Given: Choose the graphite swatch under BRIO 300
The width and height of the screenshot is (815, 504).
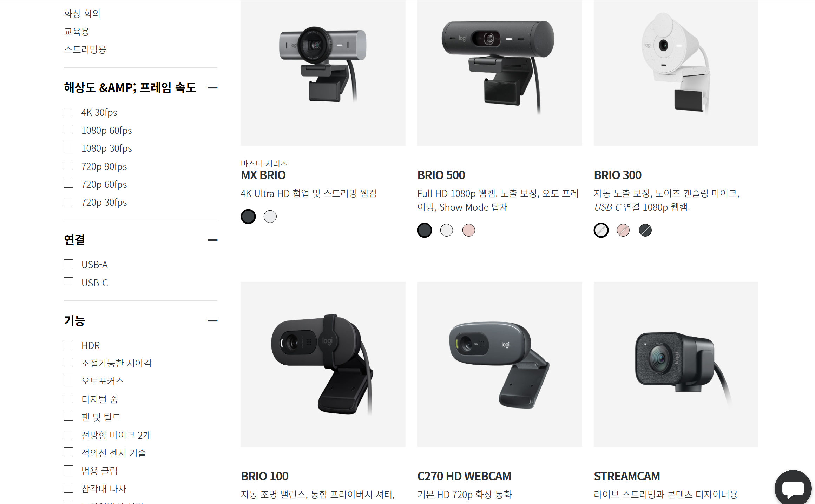Looking at the screenshot, I should [645, 230].
